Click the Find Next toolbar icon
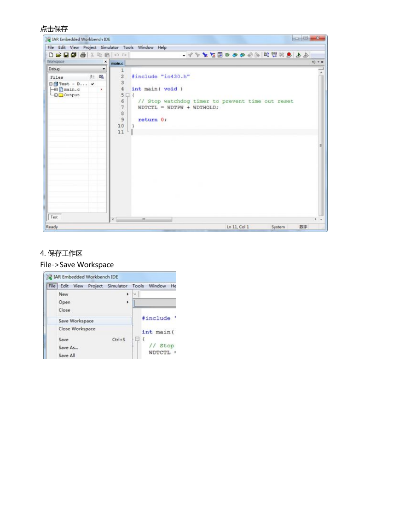 [198, 55]
